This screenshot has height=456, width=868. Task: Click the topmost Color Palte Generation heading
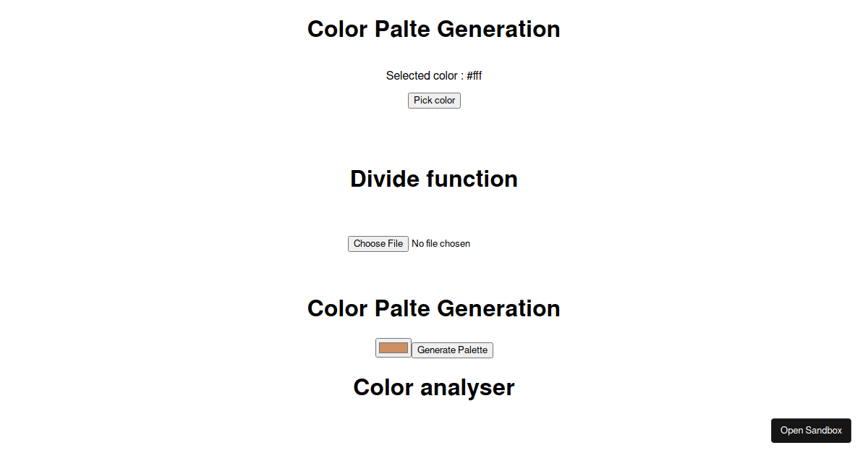pyautogui.click(x=434, y=29)
